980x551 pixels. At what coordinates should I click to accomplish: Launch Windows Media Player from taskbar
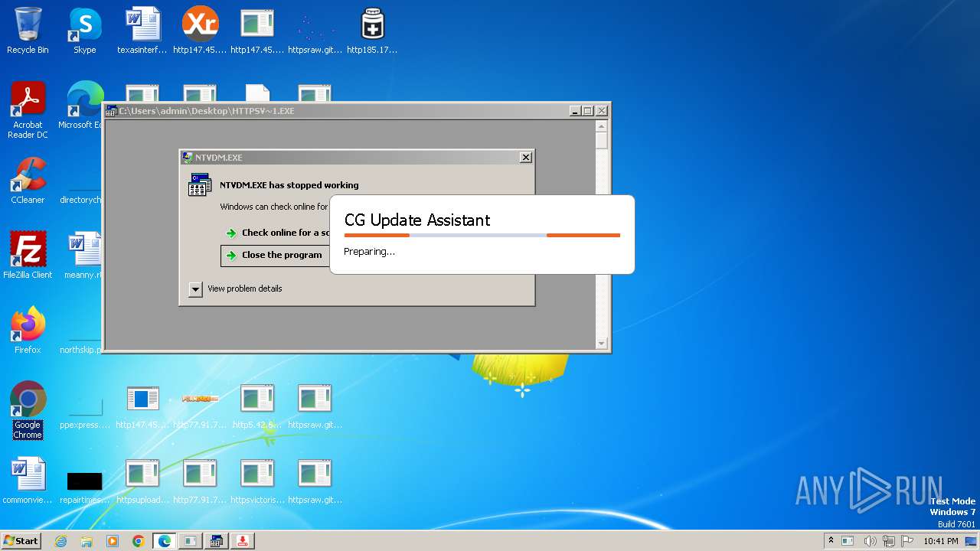coord(113,541)
